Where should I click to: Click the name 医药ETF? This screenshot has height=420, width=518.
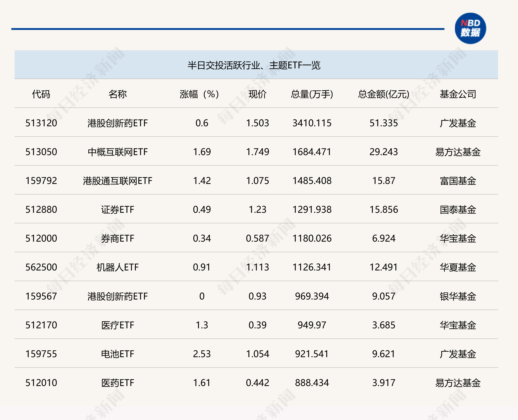[x=118, y=383]
